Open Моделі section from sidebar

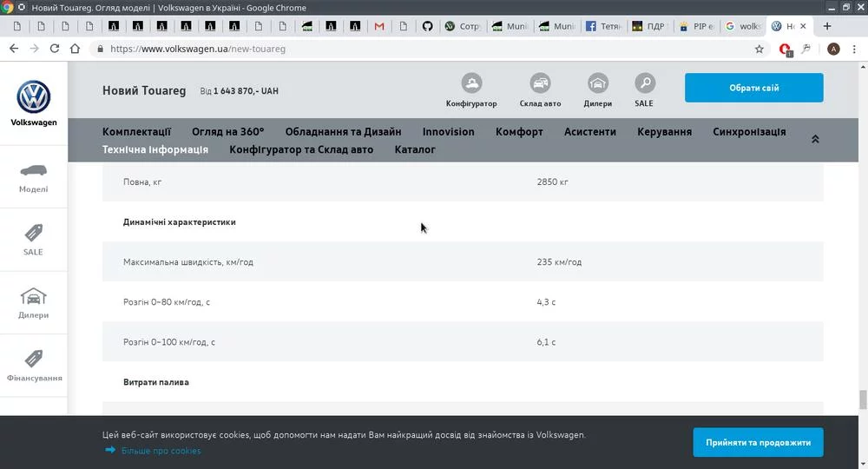click(33, 177)
